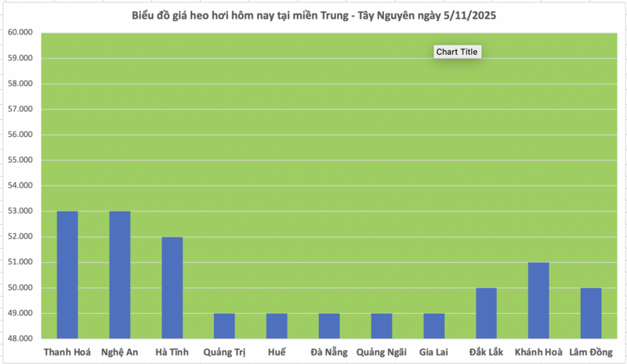Select the Quảng Trị bar
The width and height of the screenshot is (627, 364).
[224, 326]
